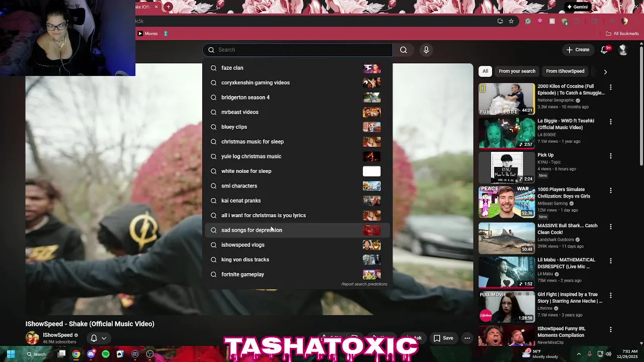
Task: Open options menu for 2000 Kilos of Cocaine
Action: (x=611, y=87)
